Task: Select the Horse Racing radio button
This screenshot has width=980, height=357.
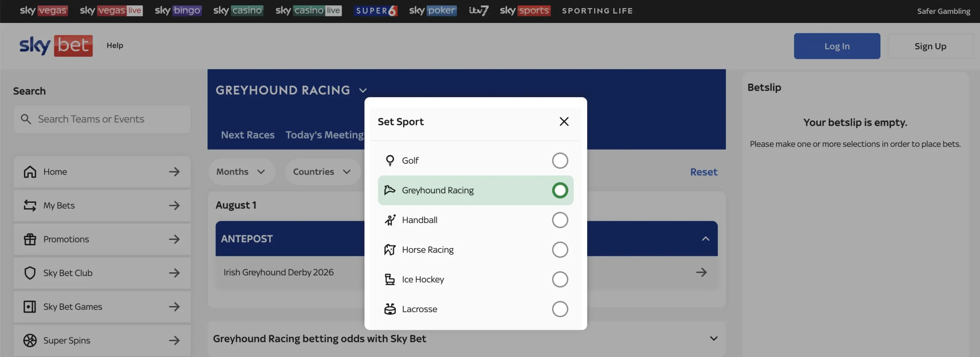Action: tap(560, 250)
